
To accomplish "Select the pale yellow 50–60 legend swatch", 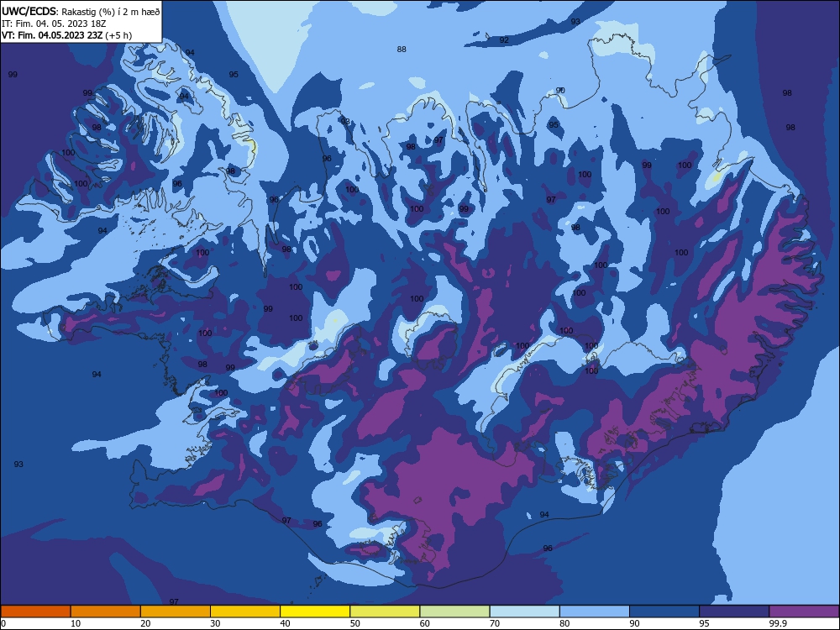I will (x=385, y=612).
